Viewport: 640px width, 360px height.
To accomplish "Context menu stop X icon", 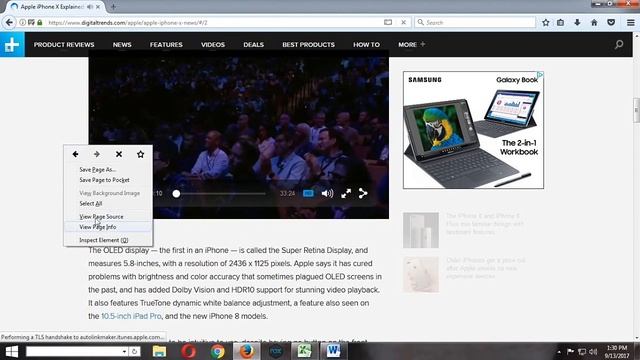I will 119,154.
